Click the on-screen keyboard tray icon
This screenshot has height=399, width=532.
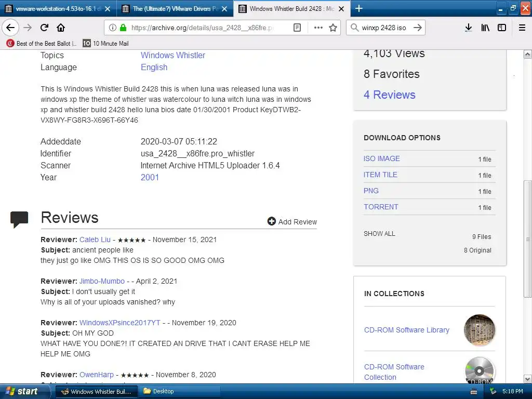(x=474, y=392)
